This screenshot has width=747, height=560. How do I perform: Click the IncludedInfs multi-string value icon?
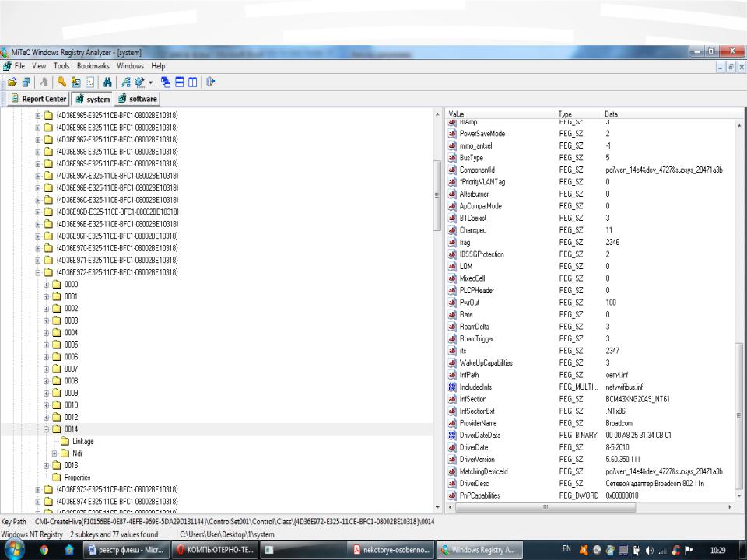(x=452, y=387)
